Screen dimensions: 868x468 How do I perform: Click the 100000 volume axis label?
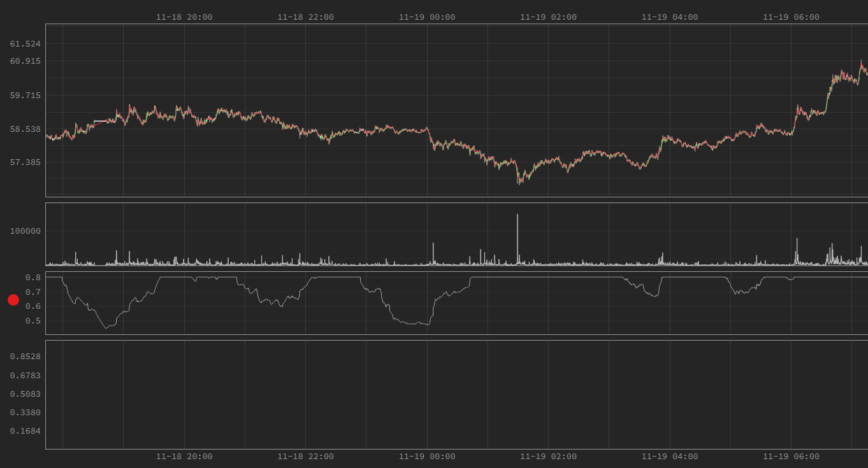pyautogui.click(x=25, y=231)
